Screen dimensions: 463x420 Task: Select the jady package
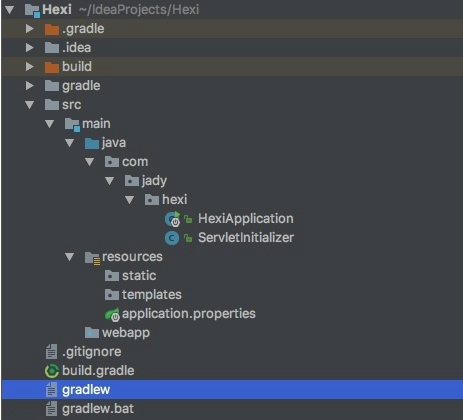(x=146, y=181)
